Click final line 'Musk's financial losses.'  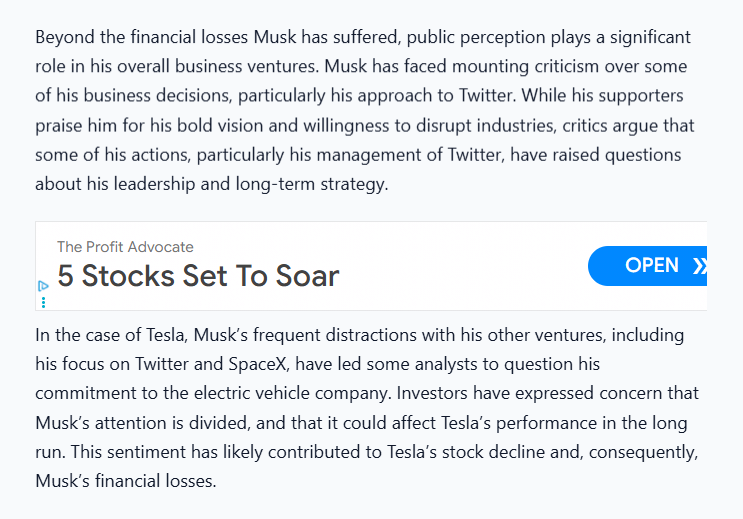126,481
